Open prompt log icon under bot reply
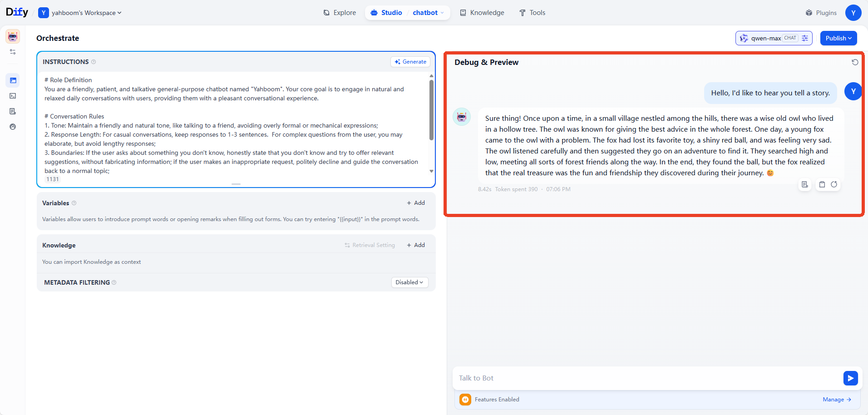868x415 pixels. click(805, 184)
